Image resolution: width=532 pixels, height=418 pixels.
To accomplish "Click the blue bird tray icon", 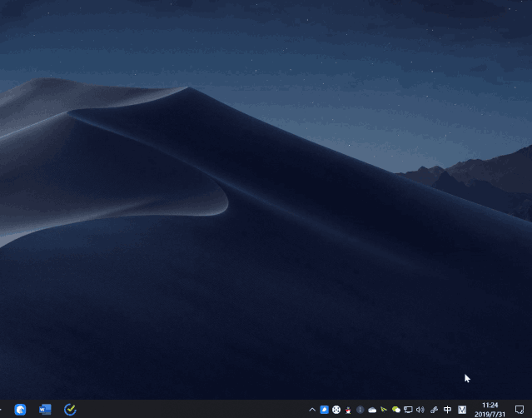I will tap(324, 410).
